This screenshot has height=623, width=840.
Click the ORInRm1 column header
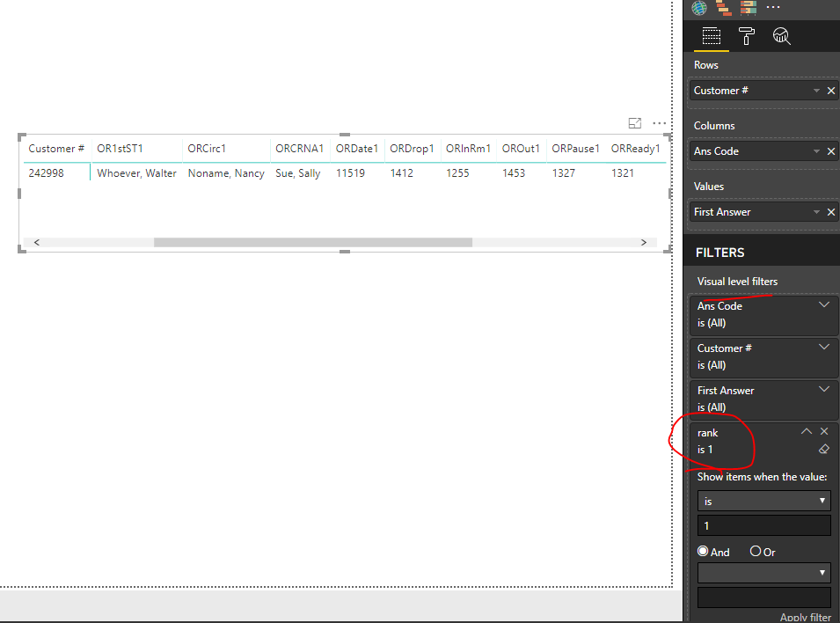pyautogui.click(x=468, y=149)
